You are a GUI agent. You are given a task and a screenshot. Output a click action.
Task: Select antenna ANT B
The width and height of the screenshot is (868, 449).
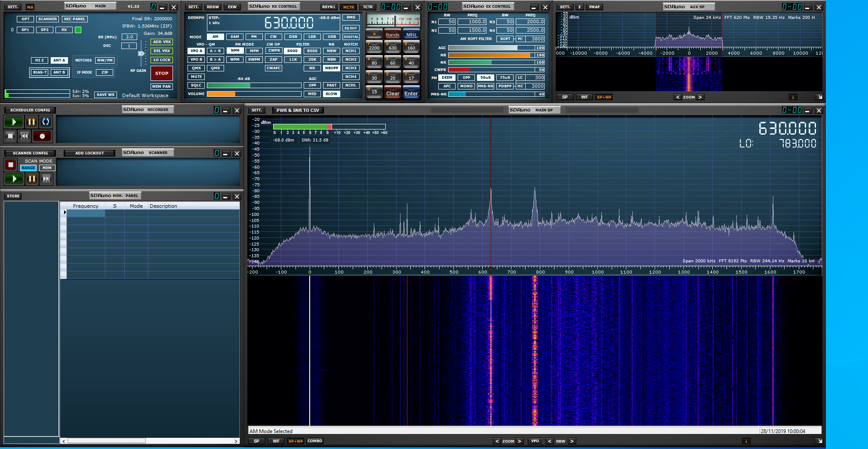coord(59,73)
